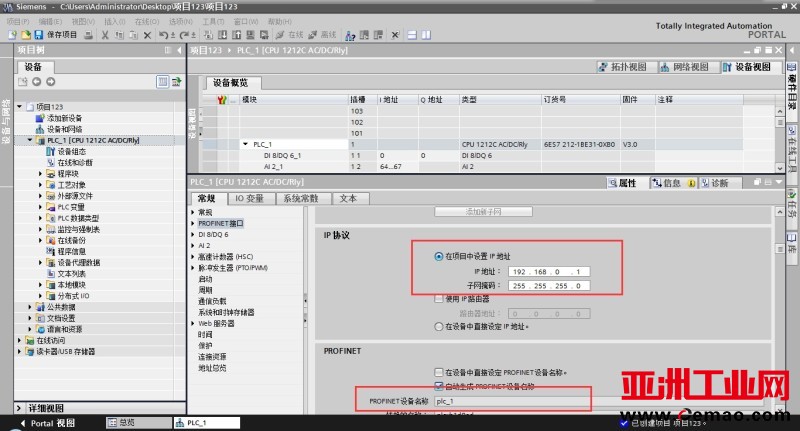Enable the 使用 IP 路由器 checkbox
Image resolution: width=800 pixels, height=431 pixels.
click(438, 299)
